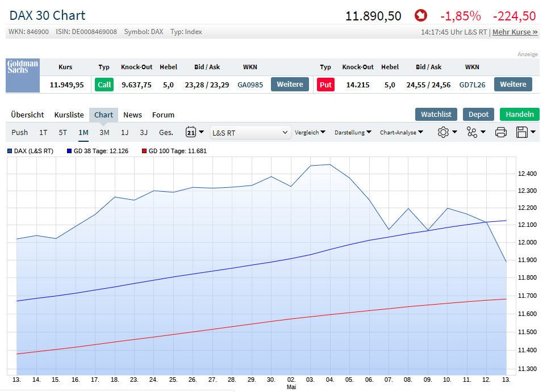Click the red down-trend arrow icon
547x392 pixels.
coord(421,16)
